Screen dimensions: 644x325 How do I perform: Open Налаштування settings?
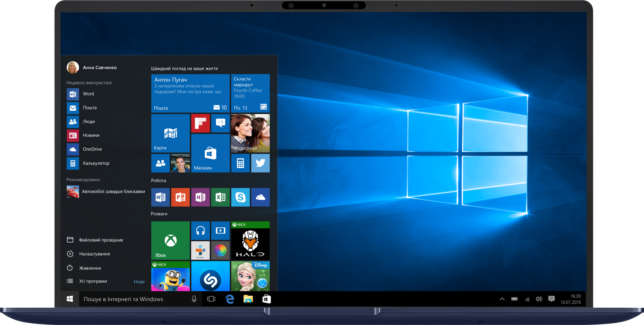[94, 254]
